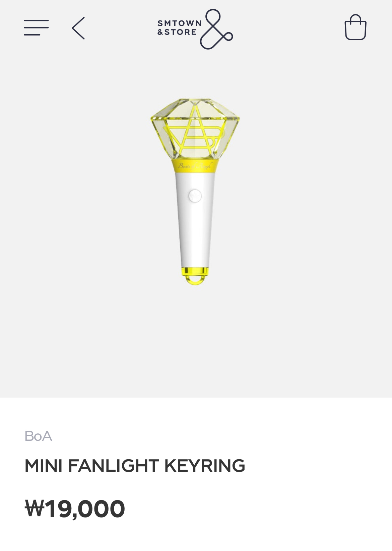Viewport: 392px width, 551px height.
Task: Tap the diamond-shaped lightstick head
Action: point(195,129)
